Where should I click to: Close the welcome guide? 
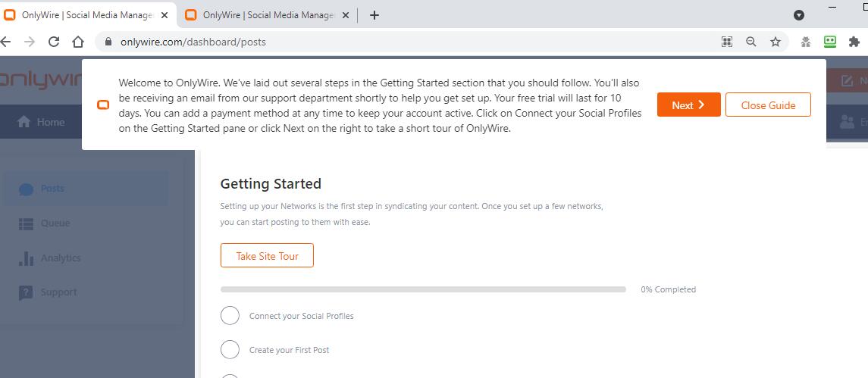click(x=768, y=105)
